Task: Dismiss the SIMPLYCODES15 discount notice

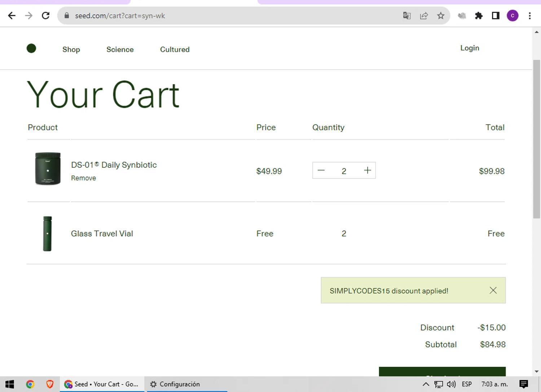Action: (493, 290)
